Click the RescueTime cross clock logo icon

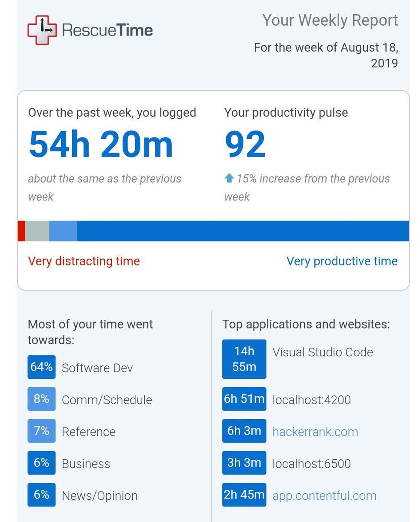coord(42,30)
